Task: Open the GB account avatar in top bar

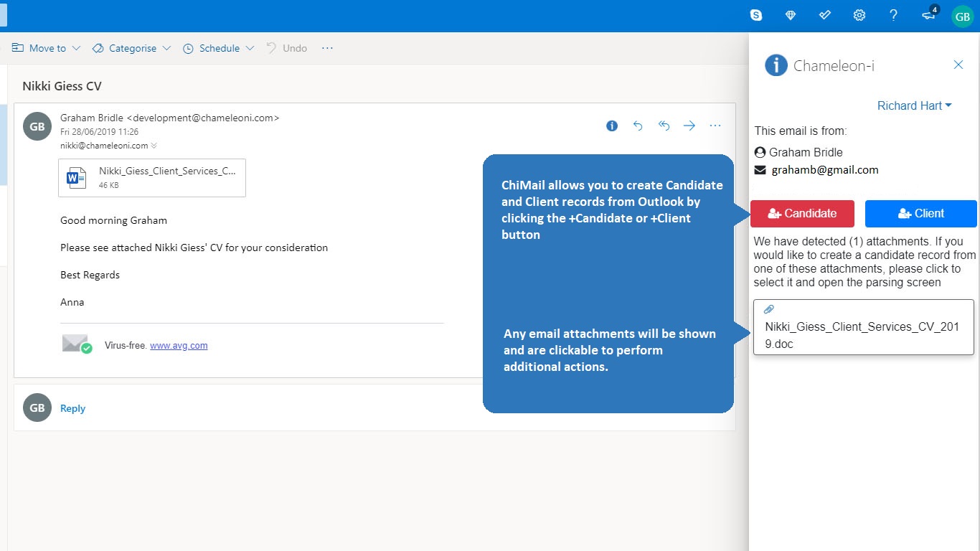Action: click(963, 16)
